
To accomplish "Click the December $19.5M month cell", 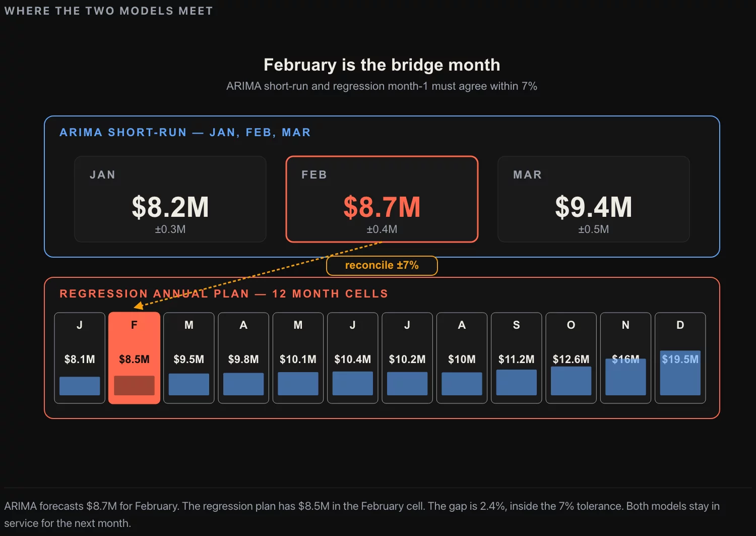I will point(680,358).
